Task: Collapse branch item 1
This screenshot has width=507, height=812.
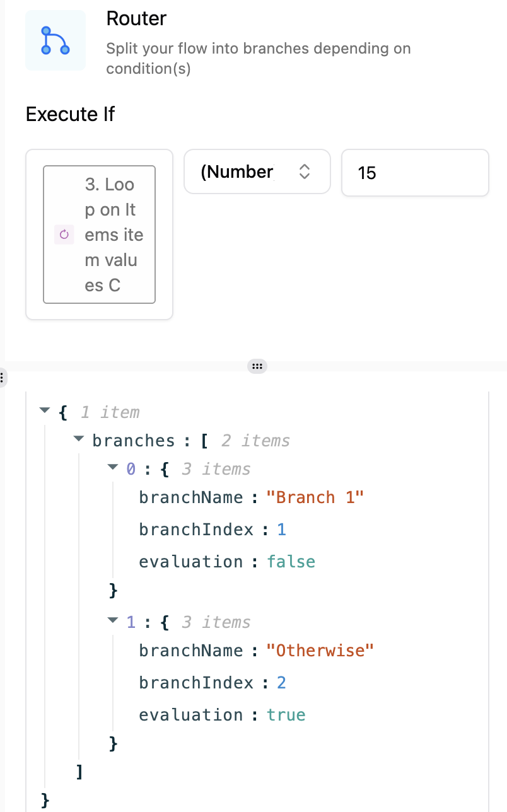Action: [x=113, y=621]
